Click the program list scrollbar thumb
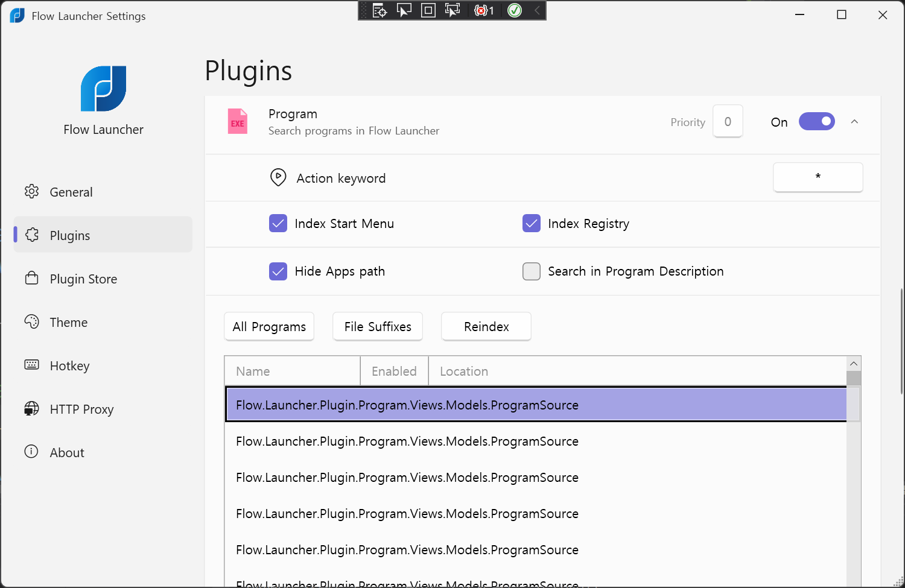905x588 pixels. (x=854, y=378)
